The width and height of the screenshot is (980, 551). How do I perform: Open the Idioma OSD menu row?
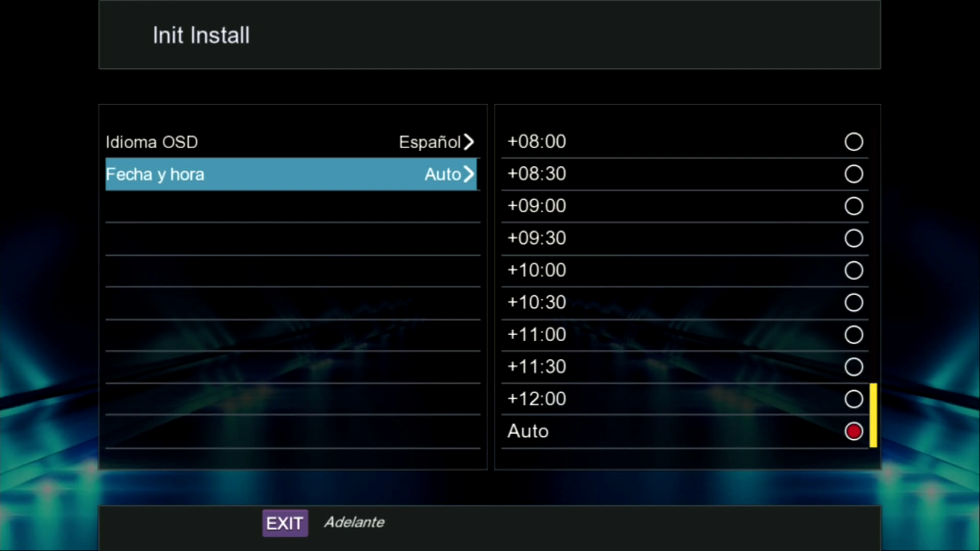coord(291,142)
